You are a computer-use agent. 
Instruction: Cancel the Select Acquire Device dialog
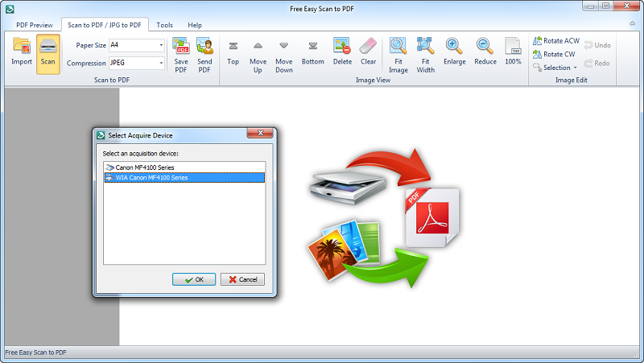pos(242,279)
